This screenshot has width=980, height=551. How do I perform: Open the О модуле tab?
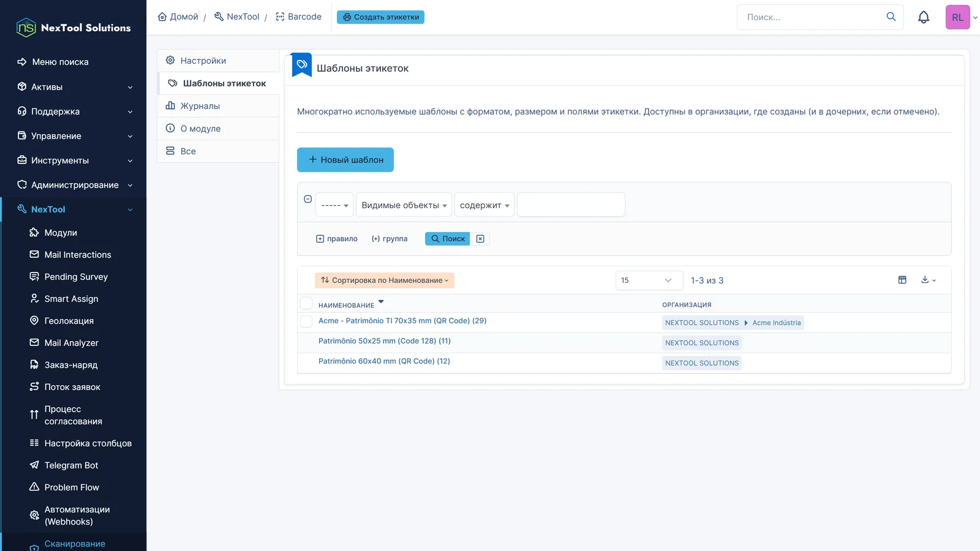pos(218,129)
